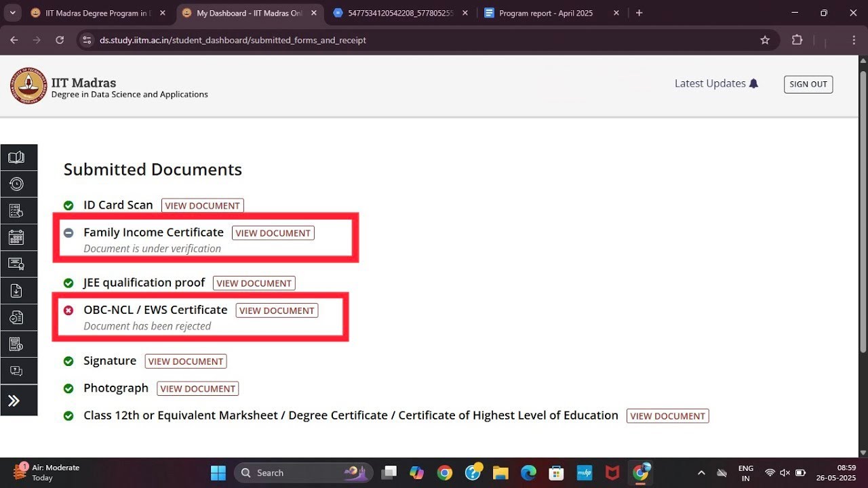View the Family Income Certificate document

(x=273, y=232)
